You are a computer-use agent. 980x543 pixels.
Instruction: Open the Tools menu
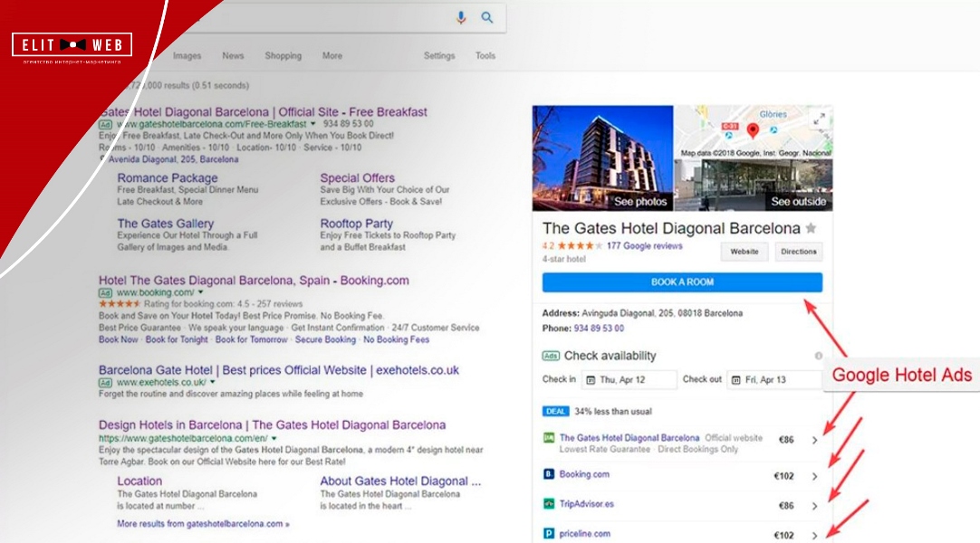(485, 55)
